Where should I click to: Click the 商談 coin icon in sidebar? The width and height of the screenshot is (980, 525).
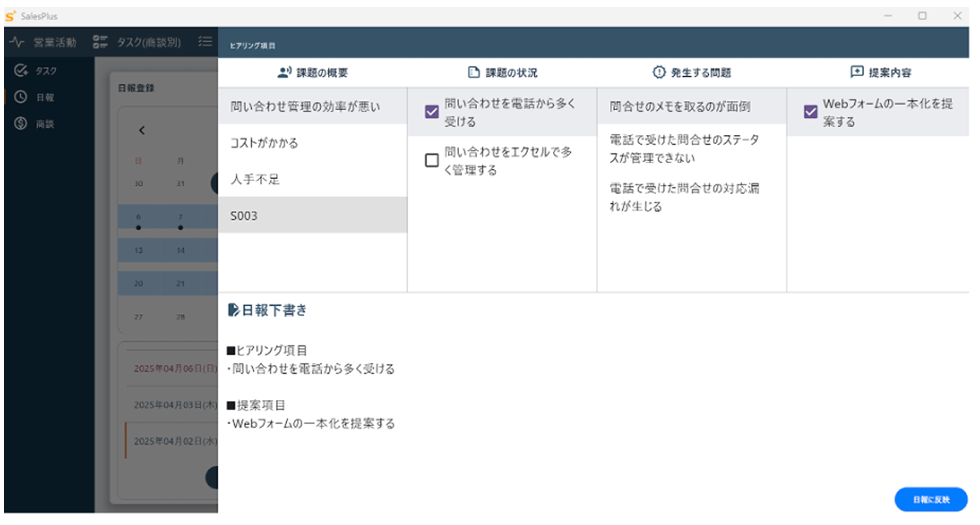[21, 123]
